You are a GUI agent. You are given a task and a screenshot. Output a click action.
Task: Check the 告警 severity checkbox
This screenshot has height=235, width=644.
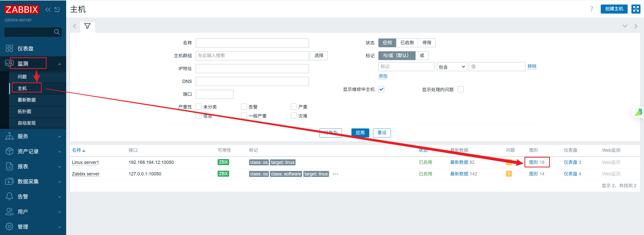(x=244, y=107)
